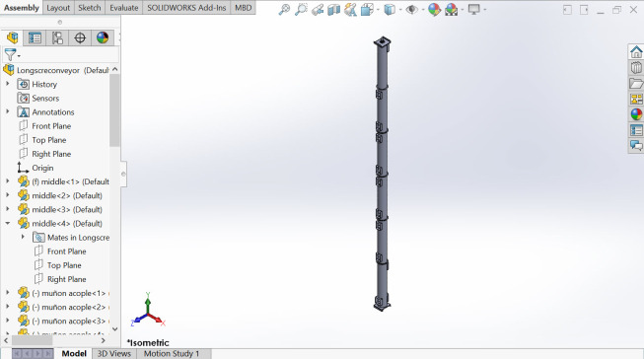Open the View Palette task pane icon
The width and height of the screenshot is (644, 359).
click(636, 99)
